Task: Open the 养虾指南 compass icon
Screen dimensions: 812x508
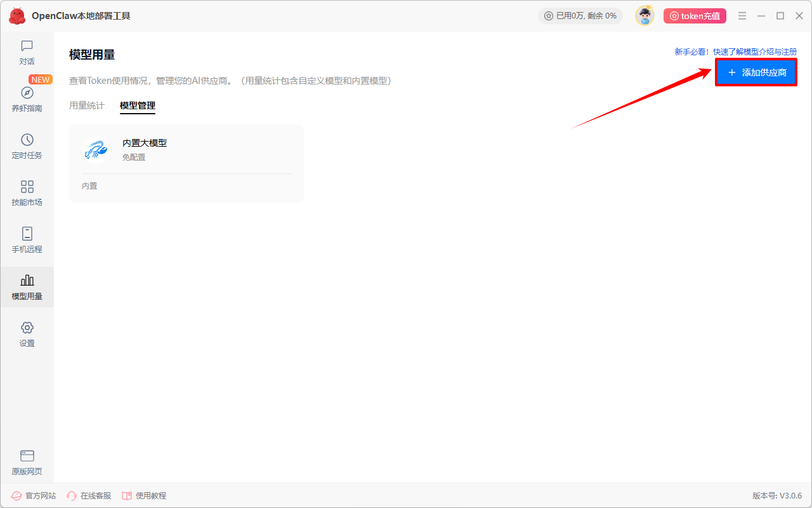Action: click(x=27, y=93)
